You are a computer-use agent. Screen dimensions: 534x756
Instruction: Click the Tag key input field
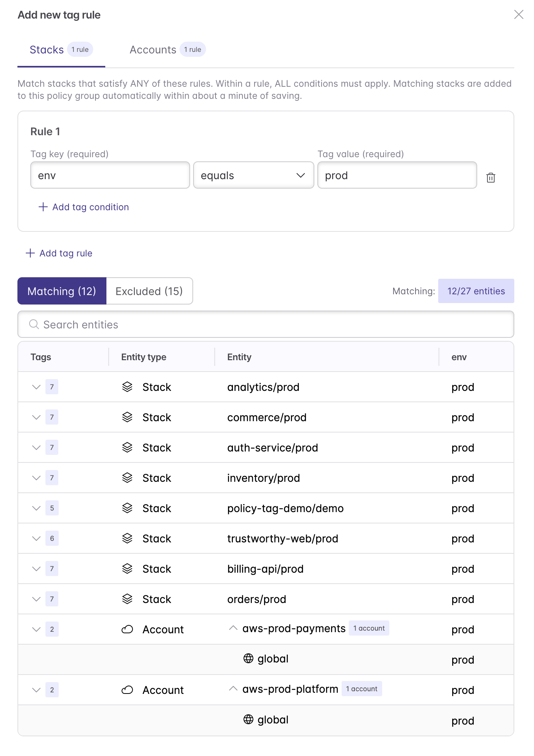(x=110, y=175)
